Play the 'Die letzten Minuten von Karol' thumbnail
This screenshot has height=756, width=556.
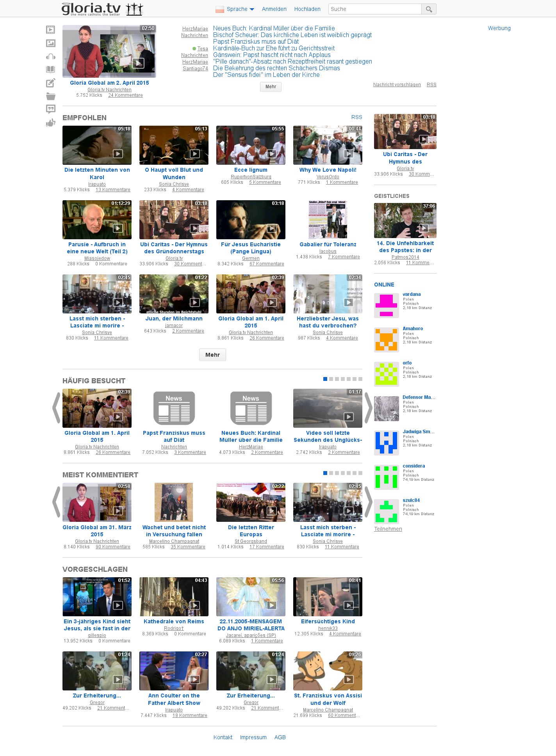[97, 145]
